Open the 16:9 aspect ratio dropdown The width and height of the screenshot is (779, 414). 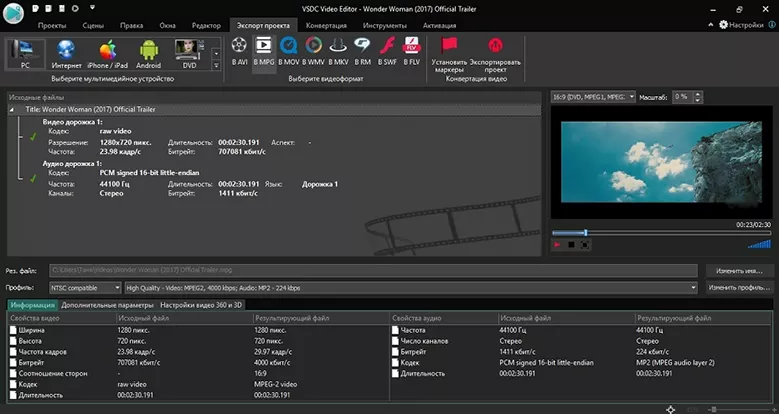[x=593, y=97]
